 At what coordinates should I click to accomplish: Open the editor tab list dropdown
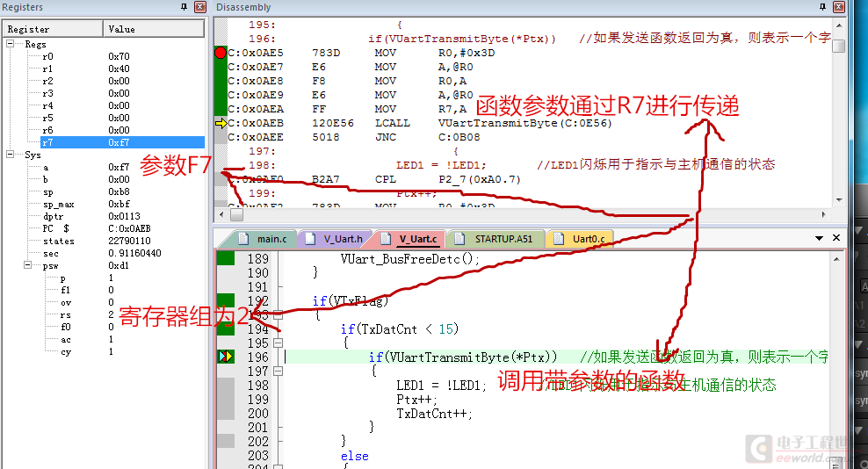tap(819, 238)
